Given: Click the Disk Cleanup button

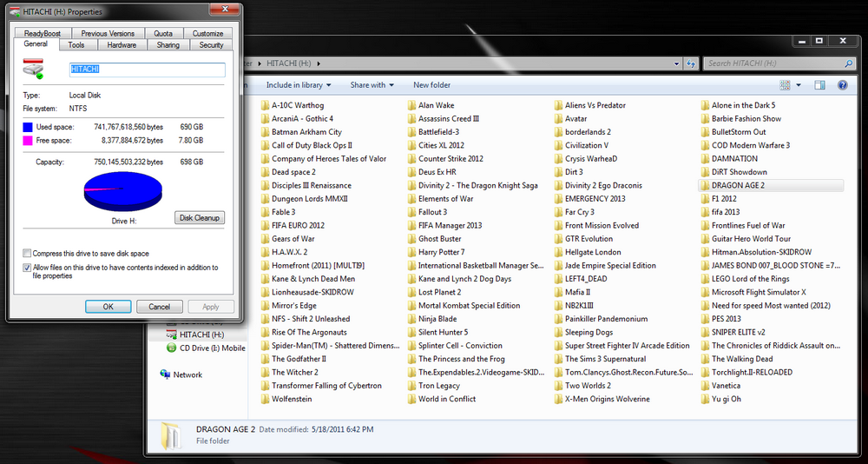Looking at the screenshot, I should (200, 218).
